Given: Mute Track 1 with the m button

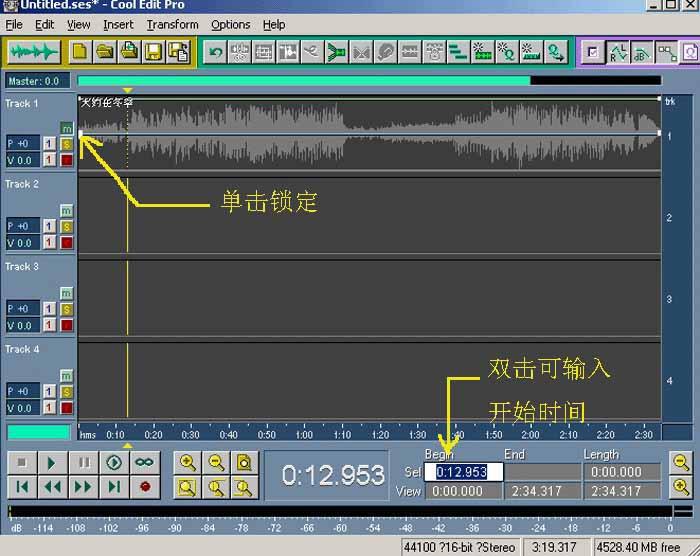Looking at the screenshot, I should click(x=66, y=128).
